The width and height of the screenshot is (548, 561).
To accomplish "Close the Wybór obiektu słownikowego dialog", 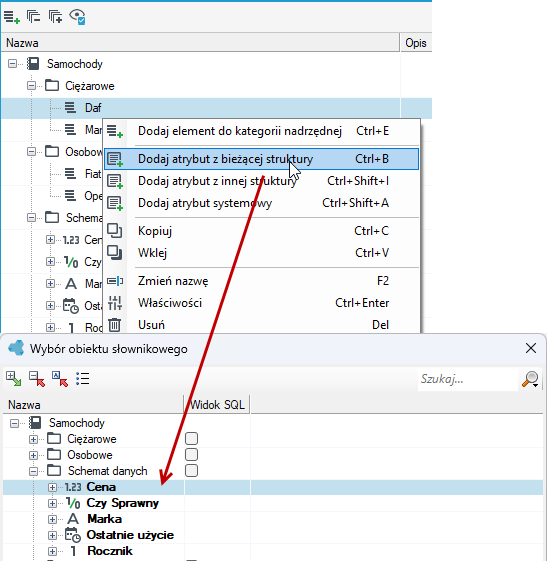I will [531, 348].
